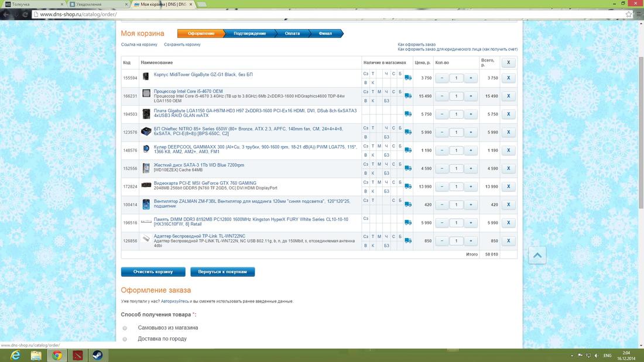Image resolution: width=644 pixels, height=362 pixels.
Task: Remove TP-Link TL-WN722NC with X
Action: (508, 240)
